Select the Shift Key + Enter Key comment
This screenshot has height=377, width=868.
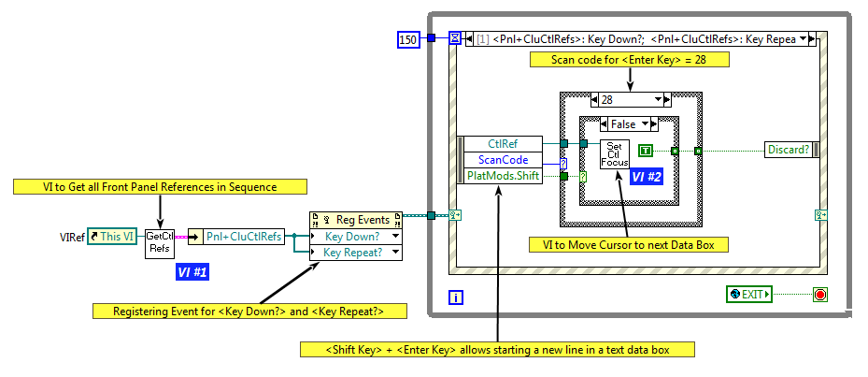coord(498,349)
